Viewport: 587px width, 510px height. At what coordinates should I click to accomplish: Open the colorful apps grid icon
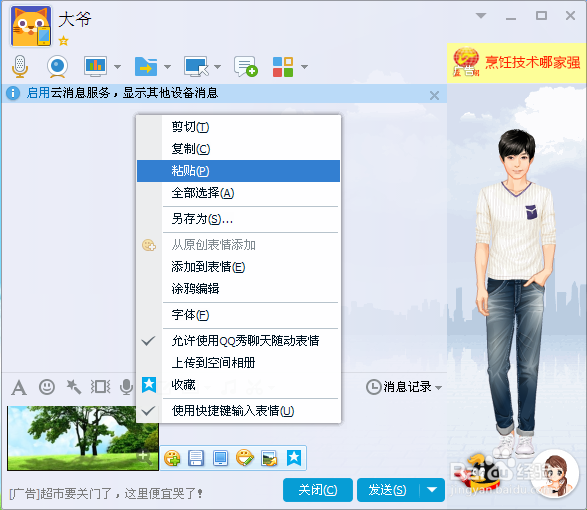pyautogui.click(x=283, y=67)
